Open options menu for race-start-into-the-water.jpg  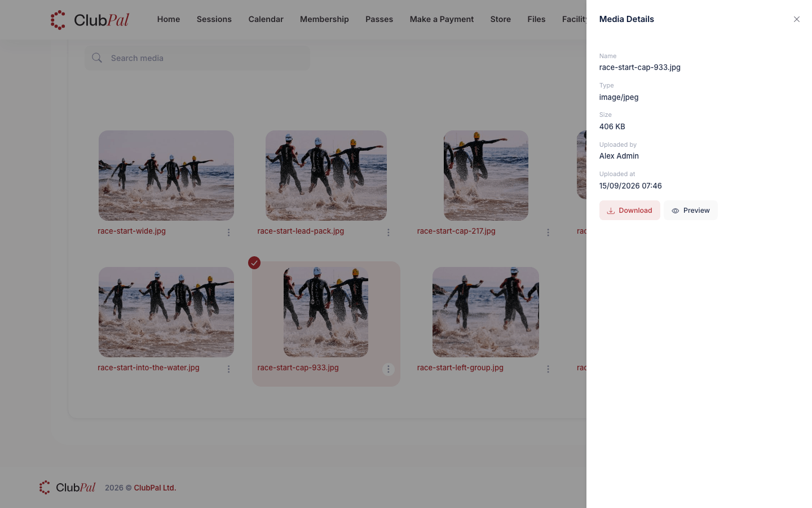[x=228, y=369]
